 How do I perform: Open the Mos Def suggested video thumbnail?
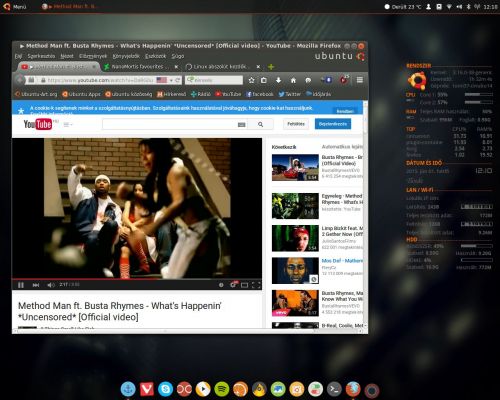295,271
